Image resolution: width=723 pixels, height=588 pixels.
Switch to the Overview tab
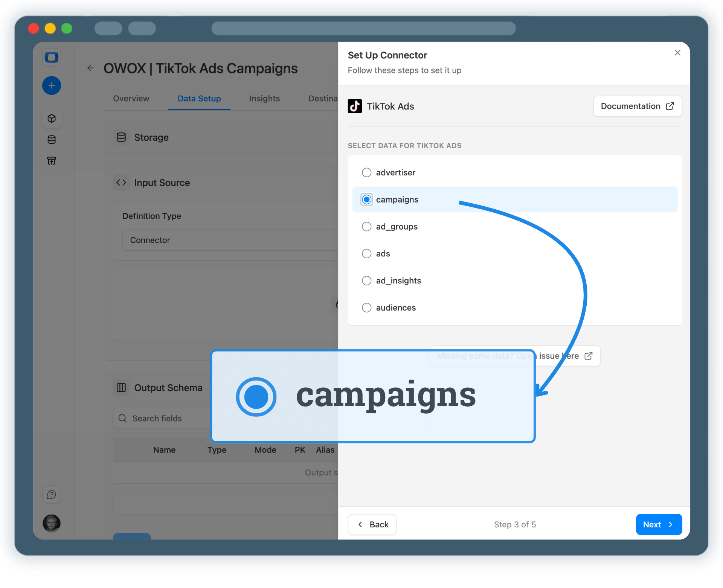pos(131,99)
